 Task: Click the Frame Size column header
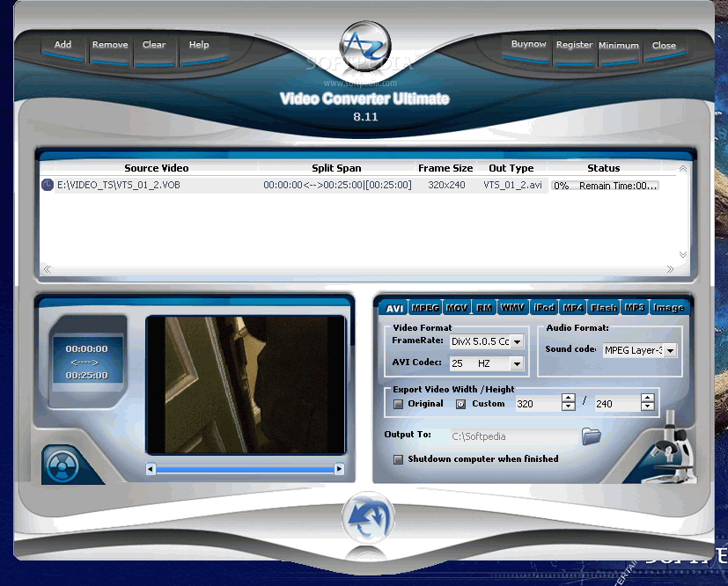click(445, 168)
